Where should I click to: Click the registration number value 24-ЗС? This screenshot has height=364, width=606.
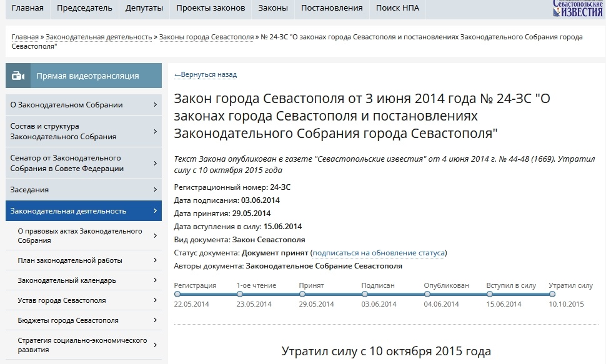[281, 187]
